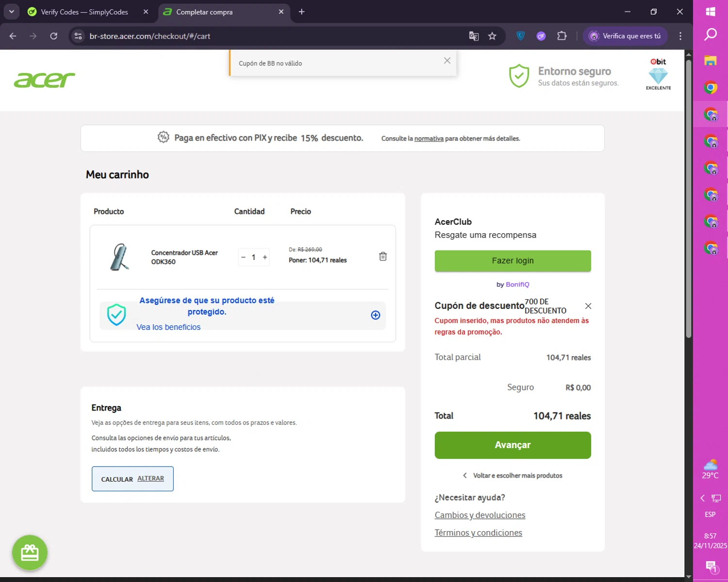This screenshot has width=728, height=582.
Task: Go back in browser history
Action: tap(13, 36)
